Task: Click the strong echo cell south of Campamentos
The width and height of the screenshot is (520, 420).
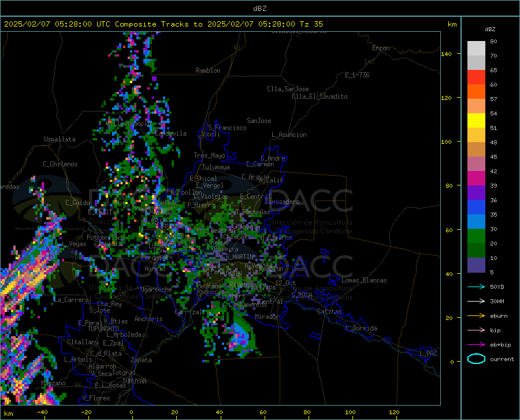Action: tap(241, 336)
